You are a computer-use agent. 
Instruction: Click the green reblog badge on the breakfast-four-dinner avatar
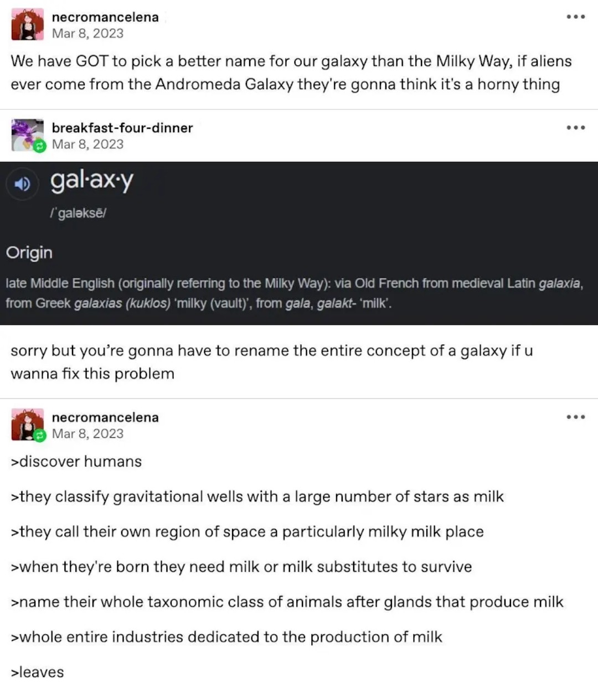pyautogui.click(x=39, y=147)
